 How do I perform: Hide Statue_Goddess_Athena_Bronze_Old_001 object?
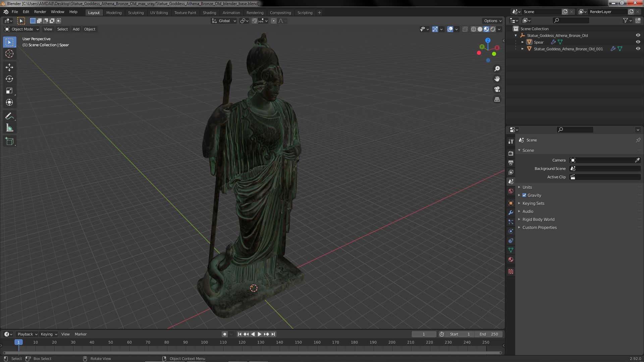[638, 49]
